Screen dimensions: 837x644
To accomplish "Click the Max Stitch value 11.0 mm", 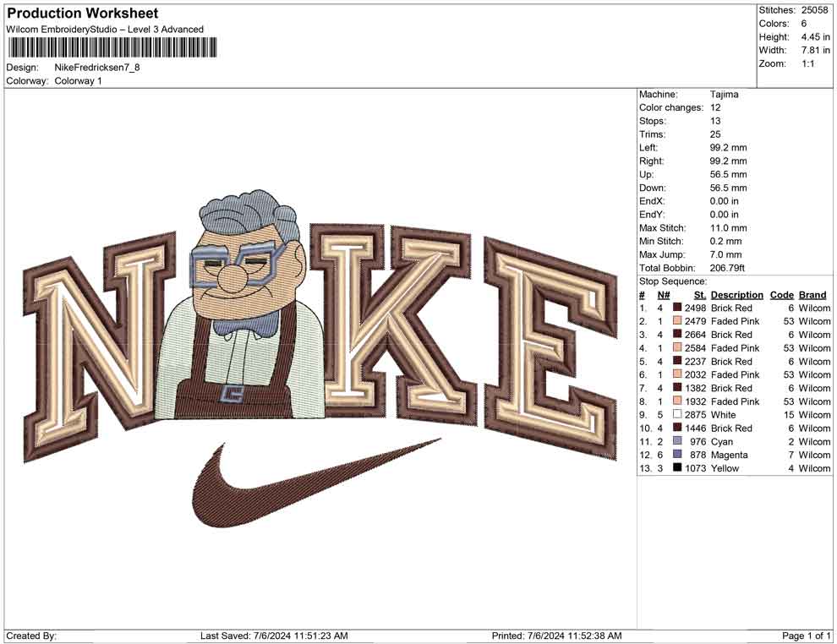I will tap(729, 228).
